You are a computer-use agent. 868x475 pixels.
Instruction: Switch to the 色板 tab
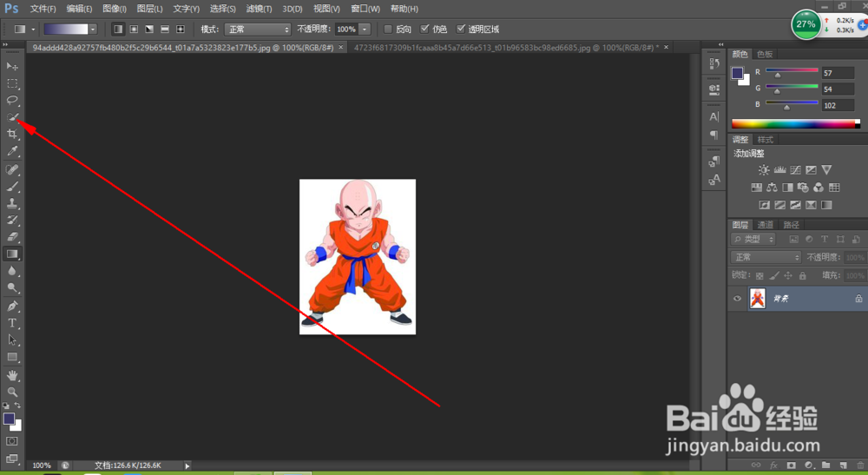765,54
